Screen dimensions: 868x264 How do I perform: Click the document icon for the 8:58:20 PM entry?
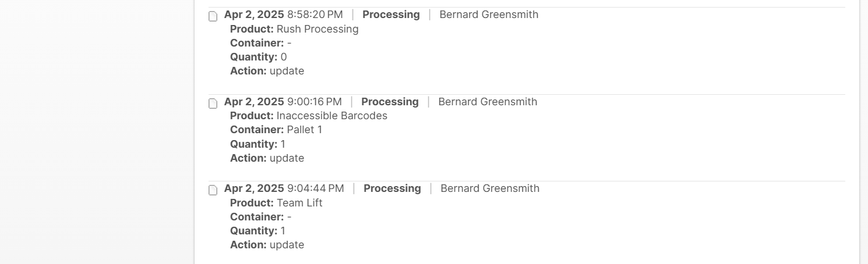point(213,16)
